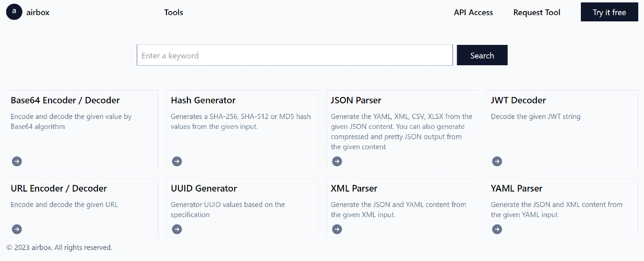
Task: Open Hash Generator arrow icon
Action: tap(177, 161)
